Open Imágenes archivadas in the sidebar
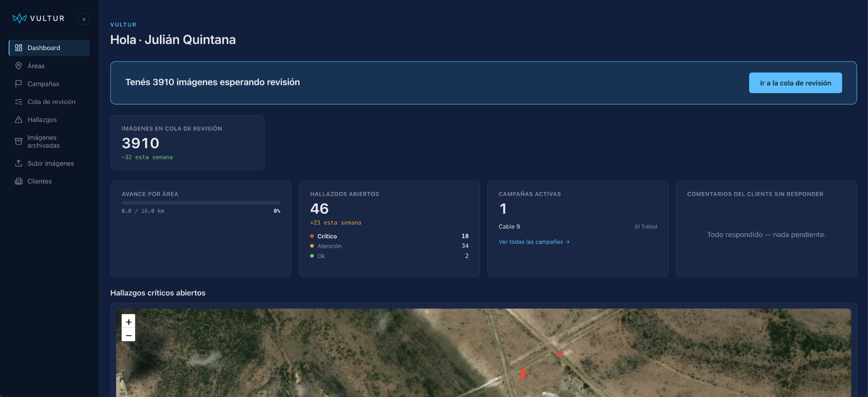 (x=49, y=141)
